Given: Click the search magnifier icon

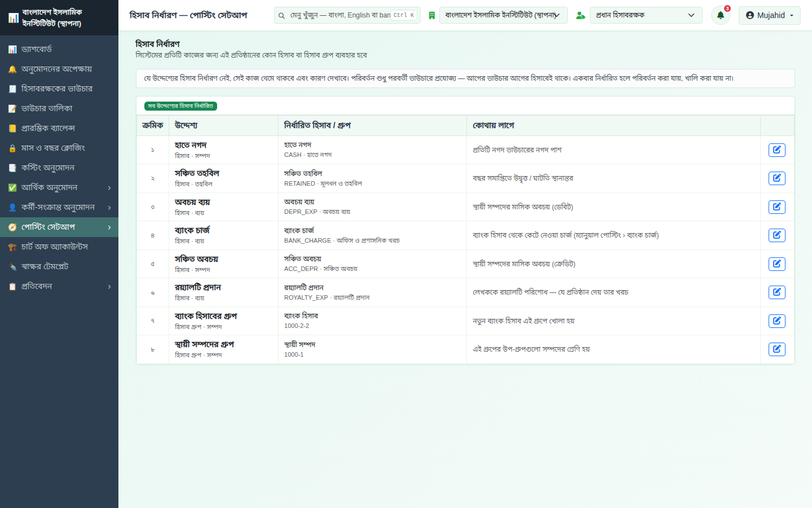Looking at the screenshot, I should point(281,15).
